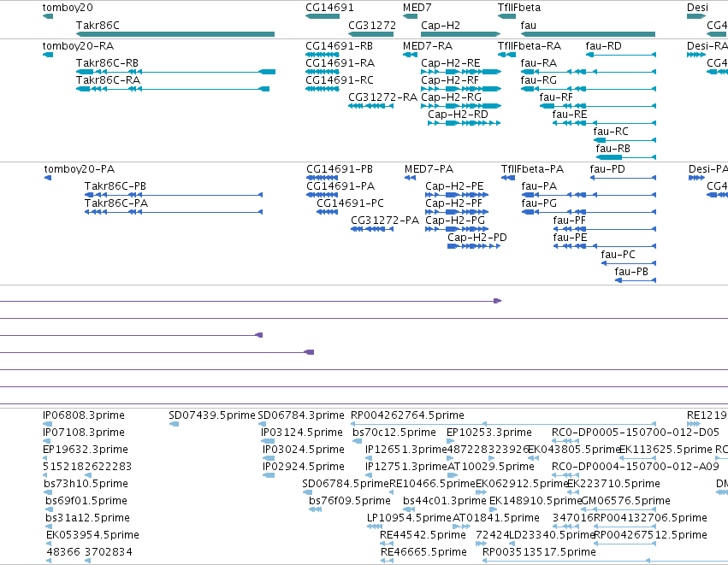728x565 pixels.
Task: Select protein fau-PB
Action: coord(636,280)
